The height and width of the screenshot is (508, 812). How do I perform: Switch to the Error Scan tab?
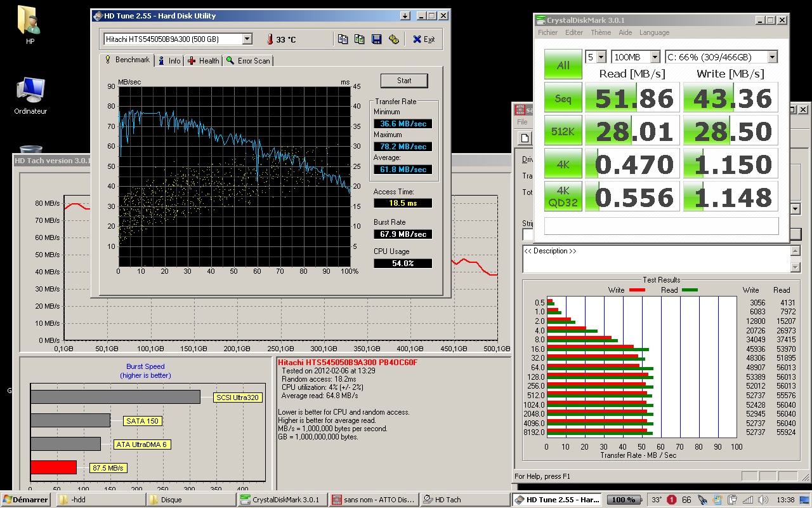pos(248,61)
